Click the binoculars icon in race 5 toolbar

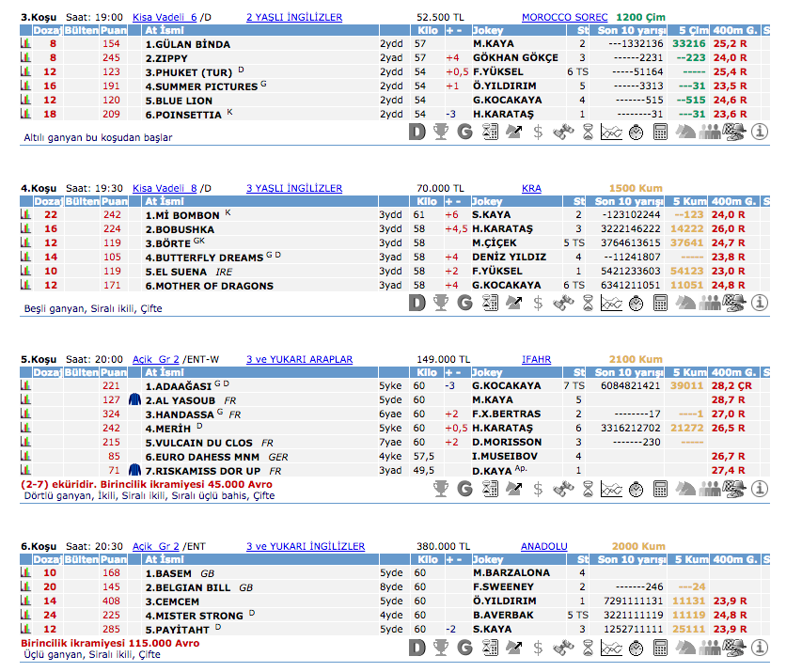563,489
